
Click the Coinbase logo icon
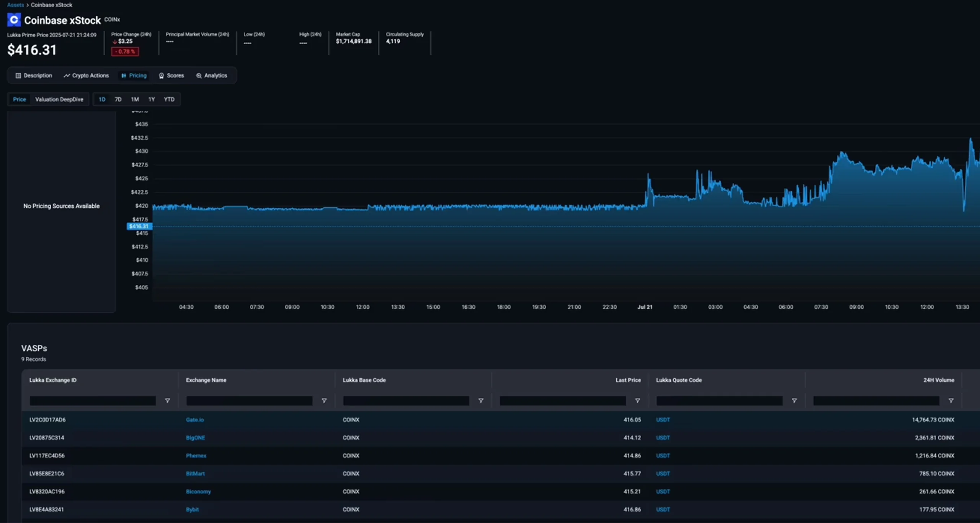tap(14, 20)
